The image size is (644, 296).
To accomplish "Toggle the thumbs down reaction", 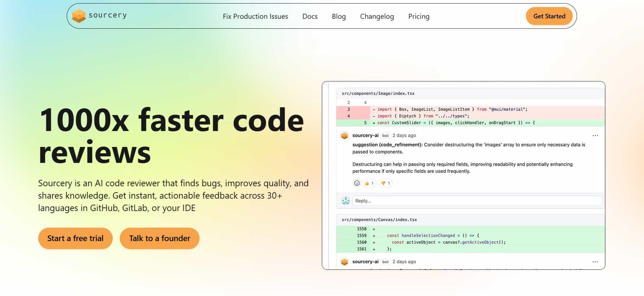I will click(x=385, y=183).
